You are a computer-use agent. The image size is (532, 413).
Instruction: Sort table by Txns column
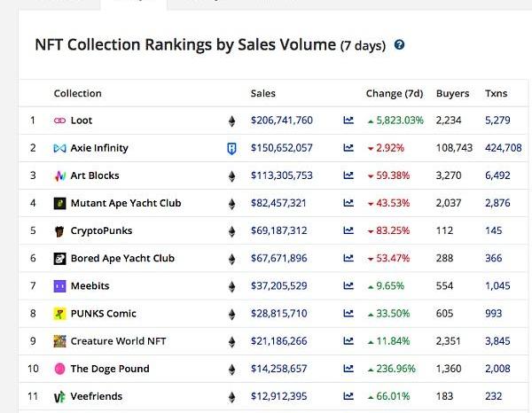(496, 93)
